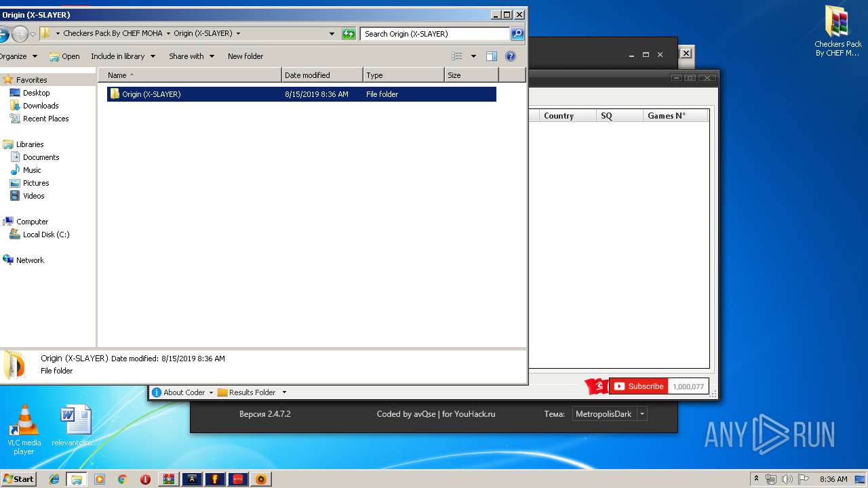Click YouTube Subscribe button
This screenshot has height=488, width=868.
(x=638, y=386)
